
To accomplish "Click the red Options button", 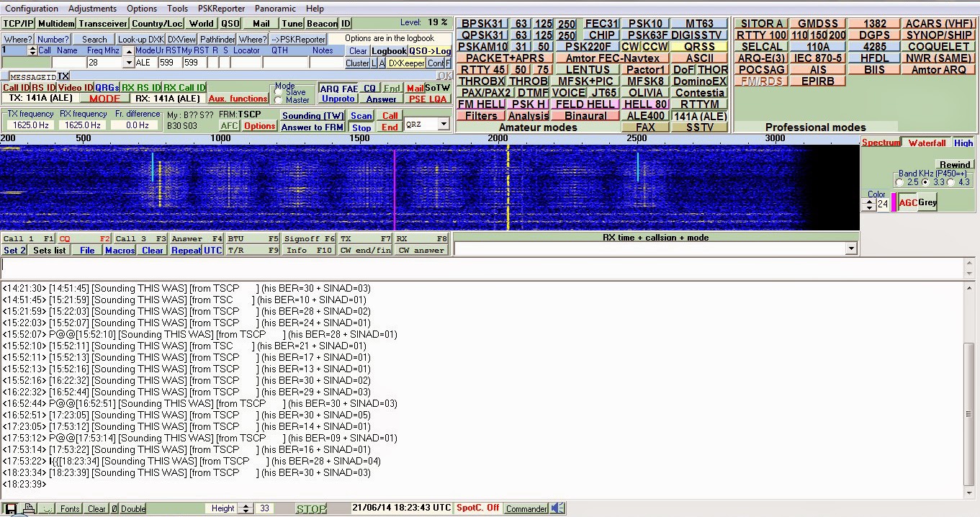I will tap(259, 126).
